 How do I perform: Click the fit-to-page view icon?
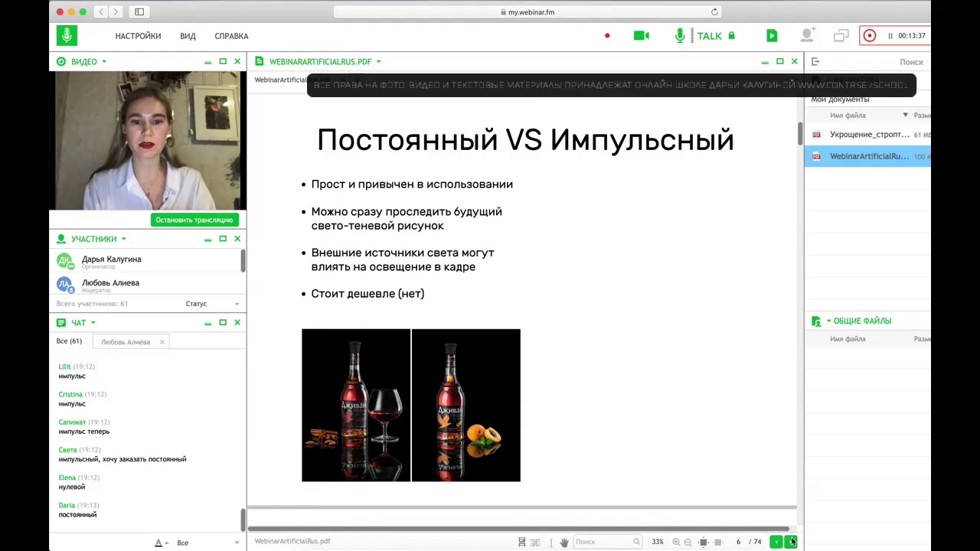704,543
